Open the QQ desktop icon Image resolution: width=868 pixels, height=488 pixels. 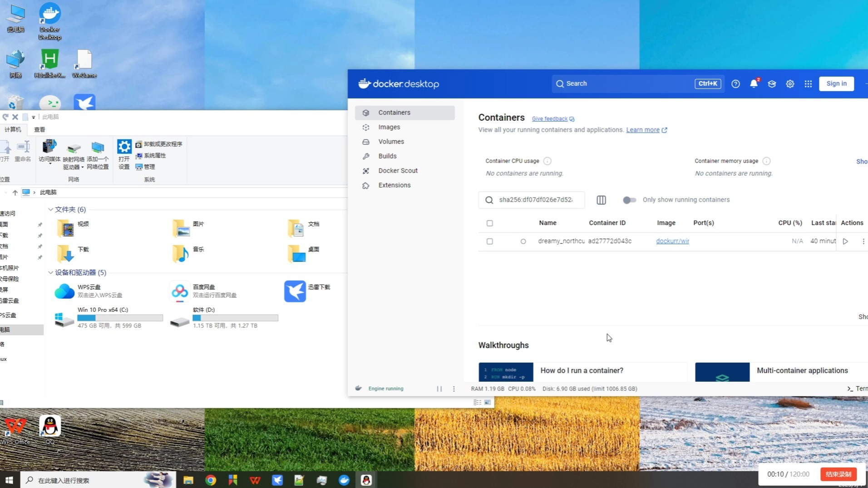click(50, 429)
